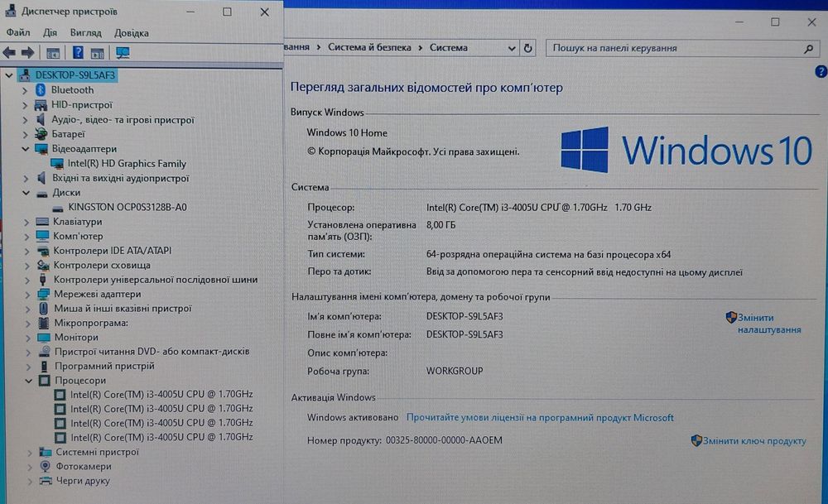The height and width of the screenshot is (504, 828).
Task: Expand the Системні пристрої node
Action: (x=30, y=453)
